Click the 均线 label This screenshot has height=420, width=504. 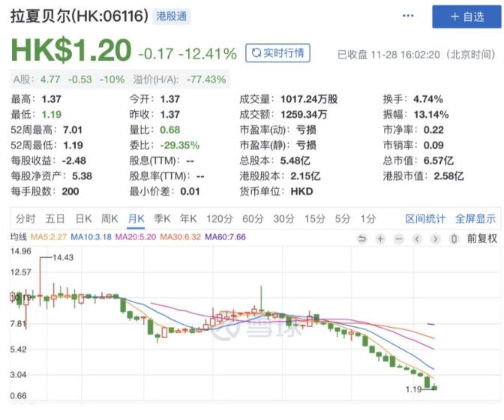pyautogui.click(x=18, y=237)
